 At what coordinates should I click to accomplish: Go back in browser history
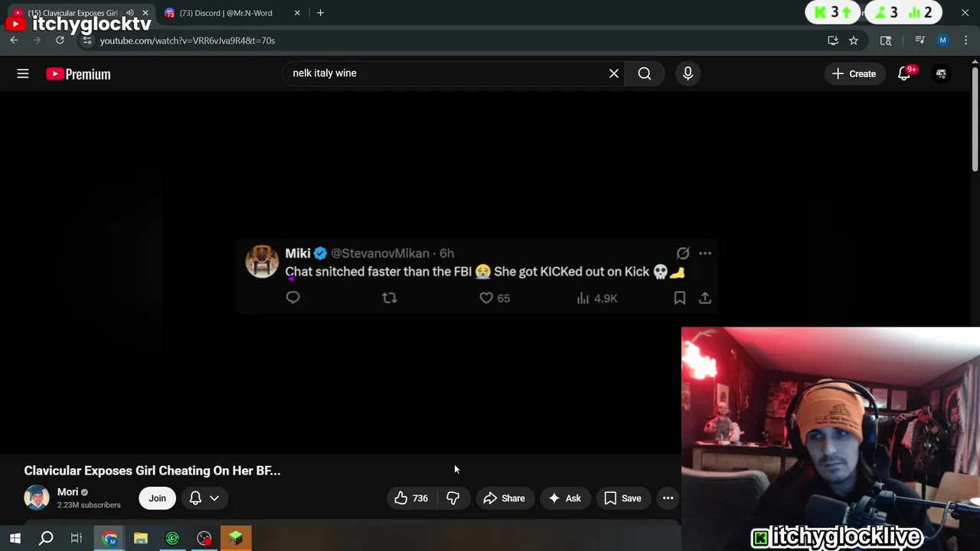coord(14,41)
